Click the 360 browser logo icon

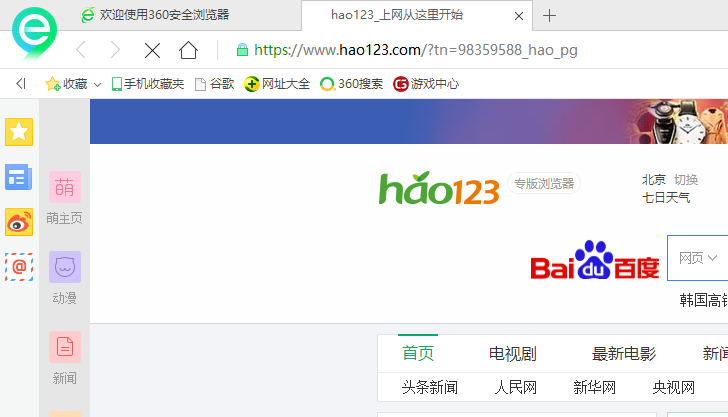[34, 33]
